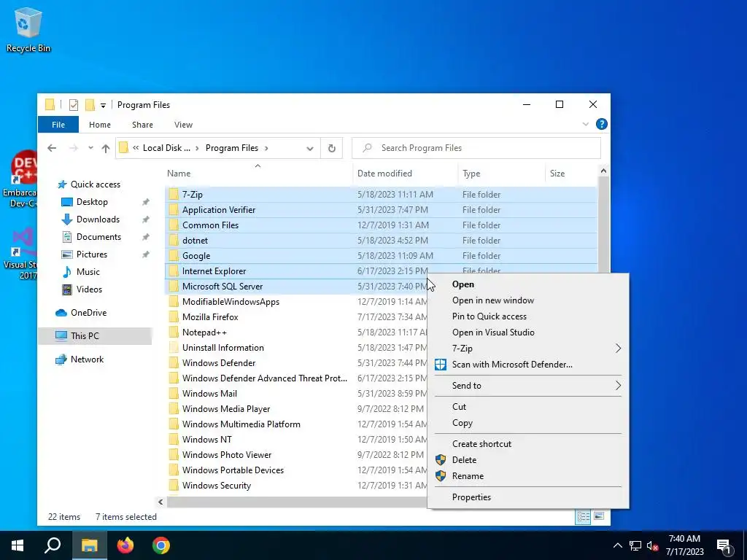
Task: Select Downloads in the navigation pane
Action: pos(98,219)
